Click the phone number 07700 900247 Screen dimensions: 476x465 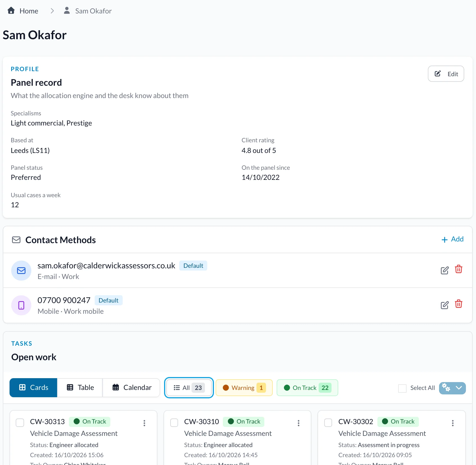click(64, 300)
